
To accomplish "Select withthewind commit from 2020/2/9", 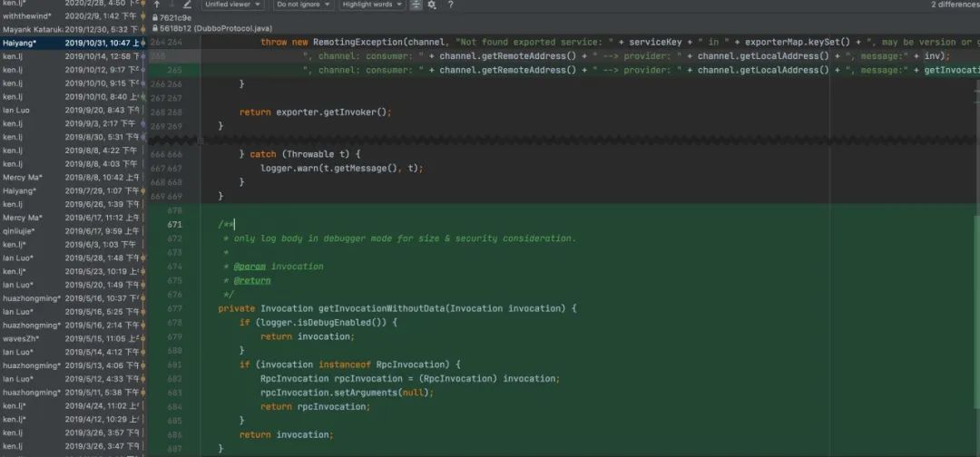I will click(x=71, y=15).
